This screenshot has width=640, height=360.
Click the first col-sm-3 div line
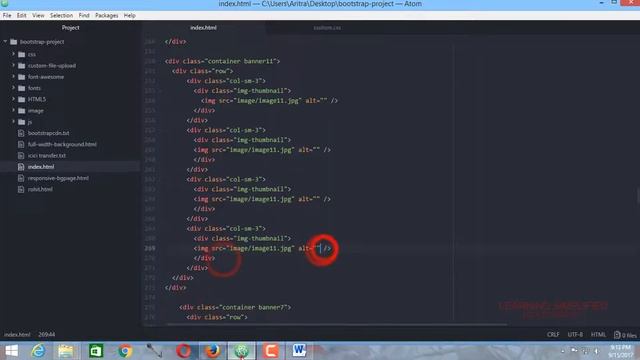(x=226, y=81)
